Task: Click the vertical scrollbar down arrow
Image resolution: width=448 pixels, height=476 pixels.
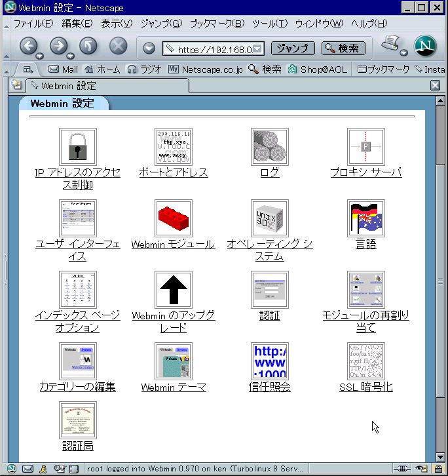Action: (x=439, y=457)
